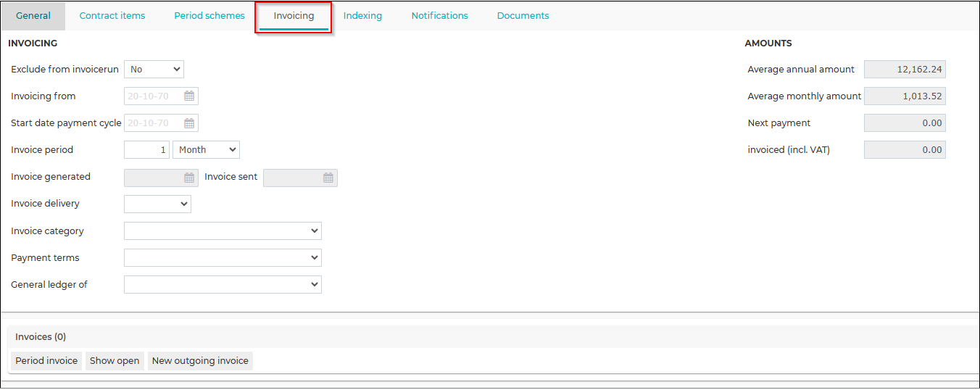Open the Contract items tab
Screen dimensions: 980x390
(112, 15)
